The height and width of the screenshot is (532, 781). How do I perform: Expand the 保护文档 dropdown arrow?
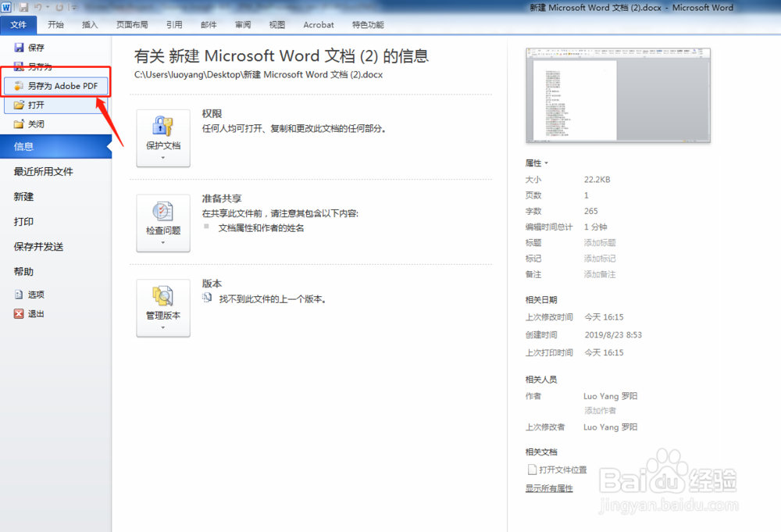click(x=163, y=158)
